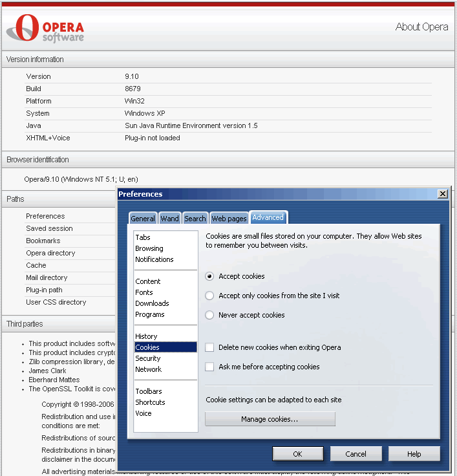Click the Win32 platform value

coord(134,101)
